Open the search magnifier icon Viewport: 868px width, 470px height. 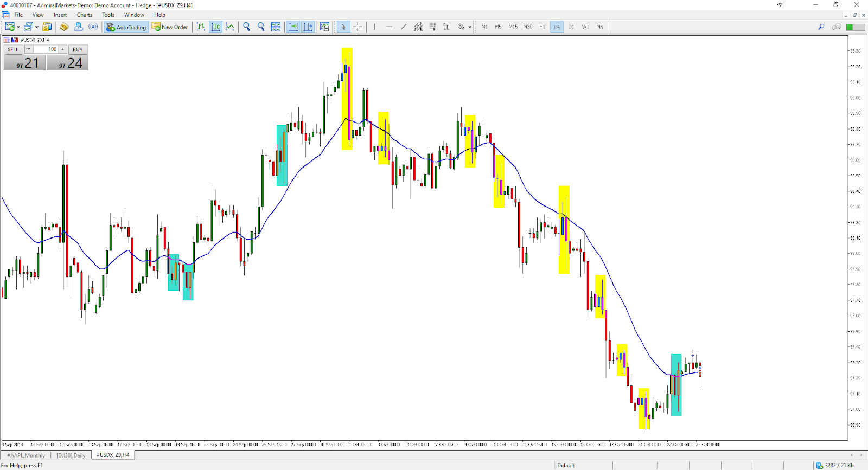tap(821, 27)
